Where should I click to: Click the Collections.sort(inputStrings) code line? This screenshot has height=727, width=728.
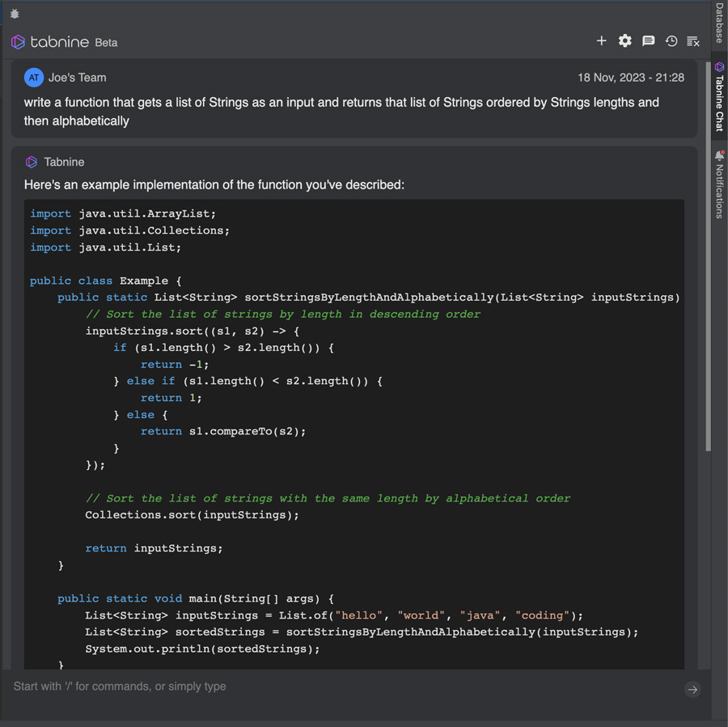coord(192,515)
